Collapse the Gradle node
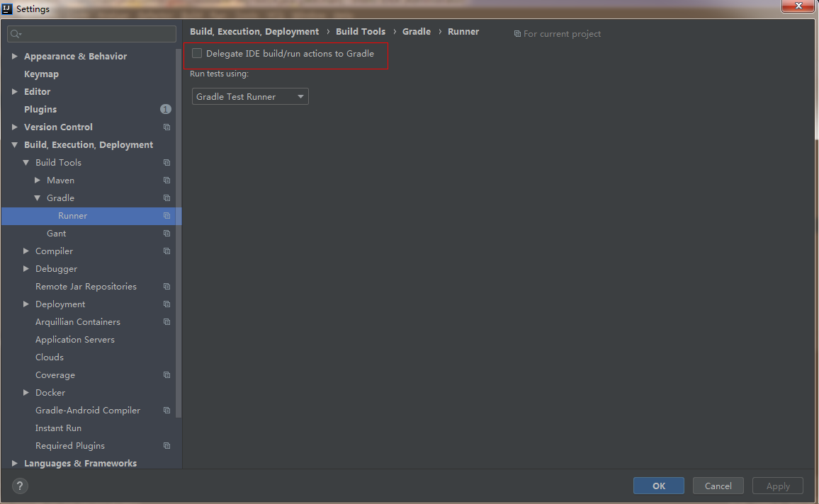The image size is (819, 504). 38,198
